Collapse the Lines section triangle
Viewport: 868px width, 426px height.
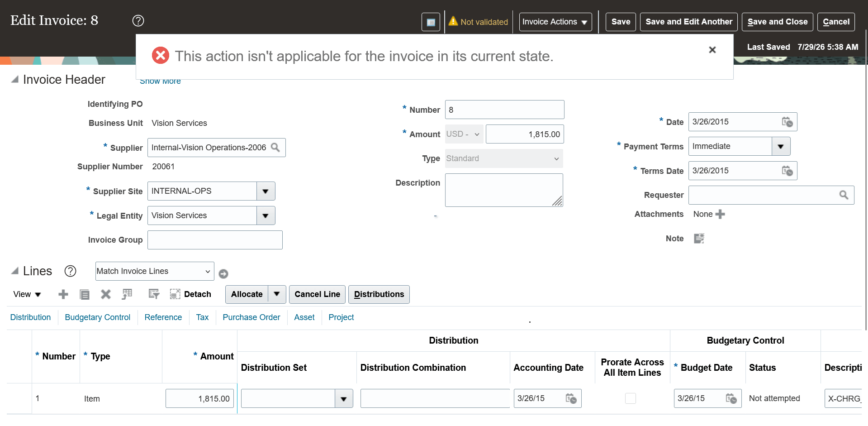pyautogui.click(x=15, y=271)
